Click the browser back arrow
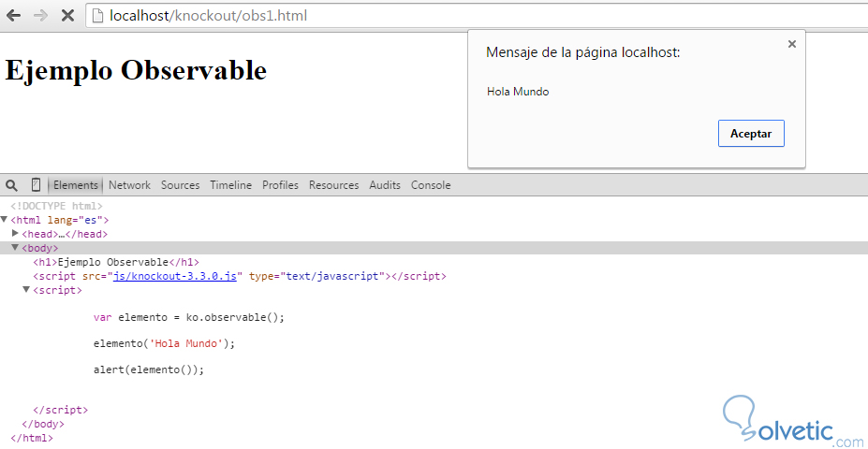Image resolution: width=868 pixels, height=449 pixels. tap(13, 16)
